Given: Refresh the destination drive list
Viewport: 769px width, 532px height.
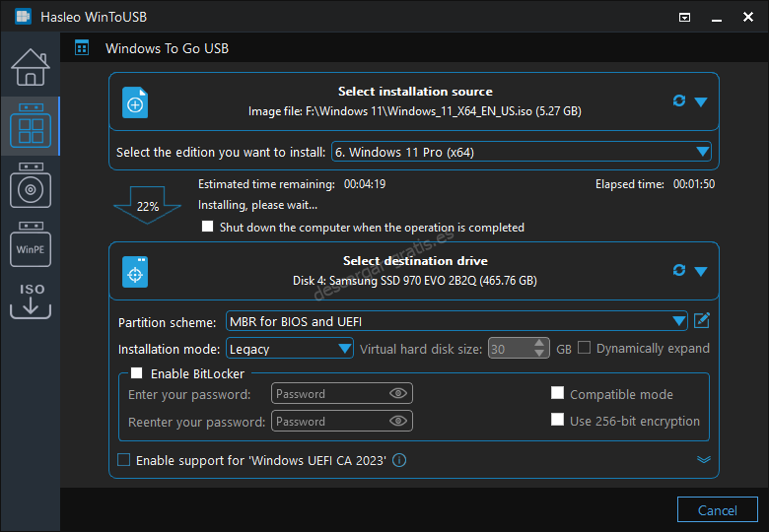Looking at the screenshot, I should coord(678,270).
